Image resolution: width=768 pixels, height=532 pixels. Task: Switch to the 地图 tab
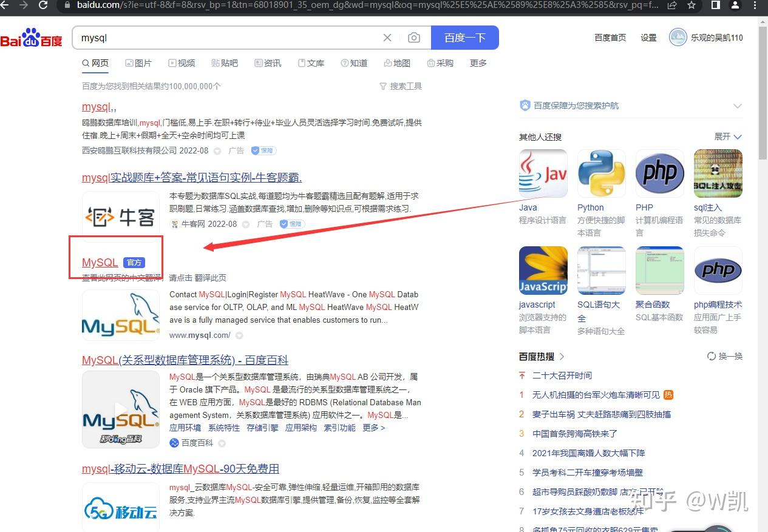coord(397,63)
